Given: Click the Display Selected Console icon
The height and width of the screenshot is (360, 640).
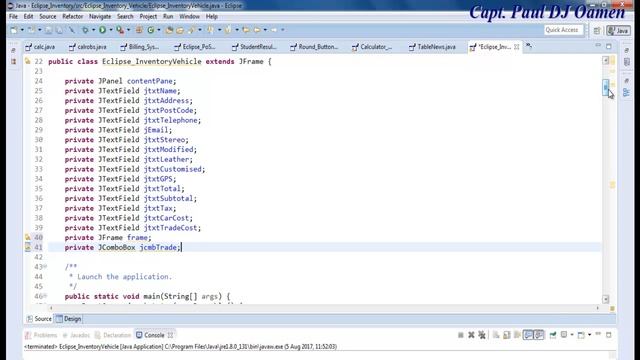Looking at the screenshot, I should click(564, 335).
